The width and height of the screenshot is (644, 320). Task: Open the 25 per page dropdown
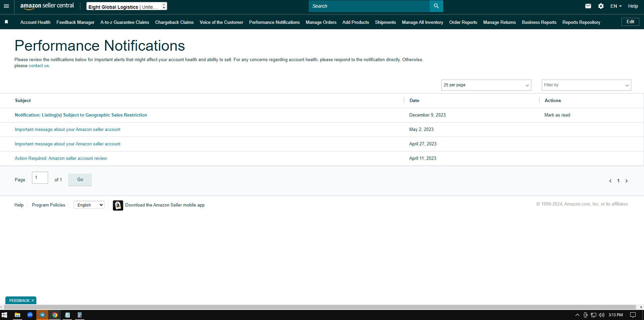point(486,85)
